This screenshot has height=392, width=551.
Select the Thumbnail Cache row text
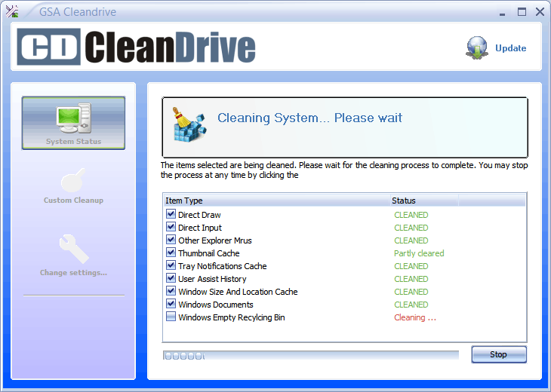pyautogui.click(x=209, y=253)
